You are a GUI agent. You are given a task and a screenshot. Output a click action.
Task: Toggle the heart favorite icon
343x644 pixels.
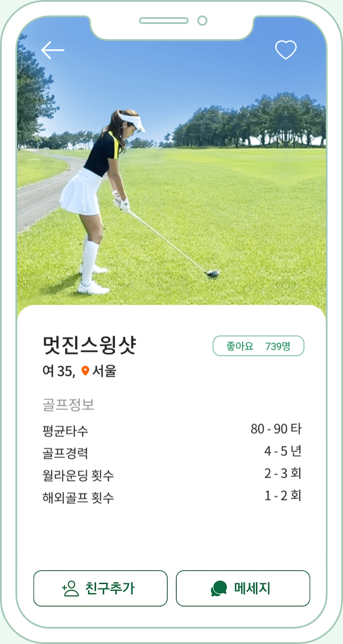coord(286,50)
